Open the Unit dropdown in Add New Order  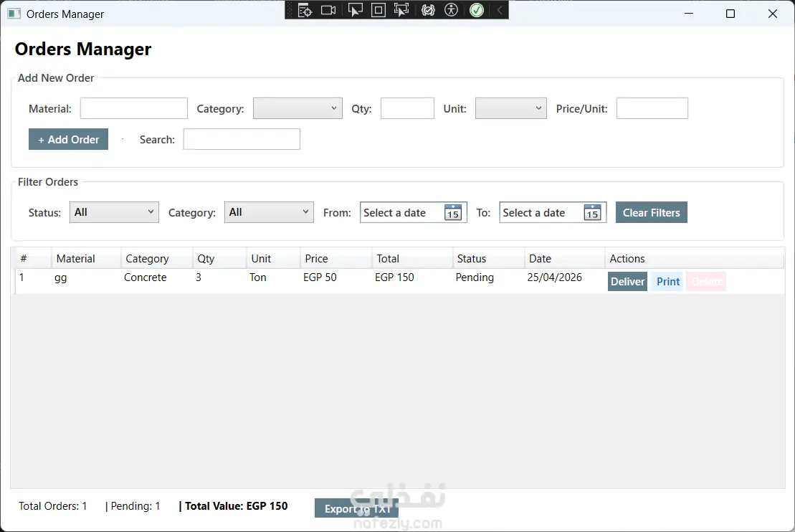coord(510,108)
